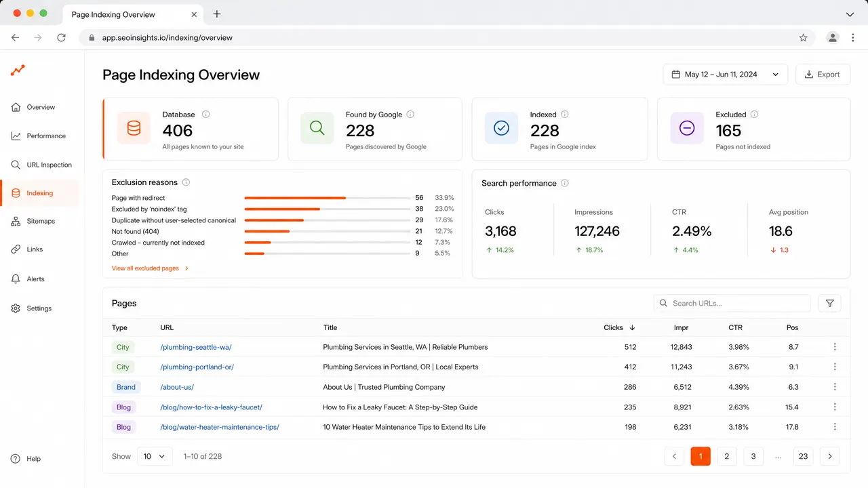Open the browser three-dot menu
Viewport: 868px width, 488px height.
click(853, 38)
